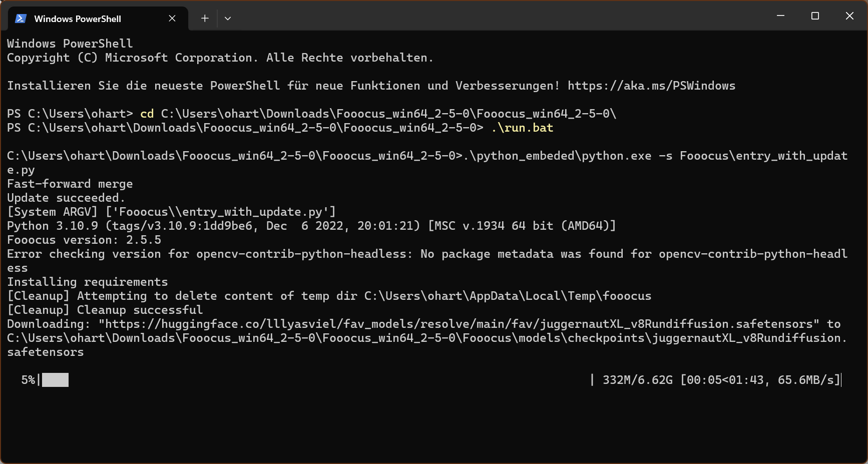The image size is (868, 464).
Task: Click the .\run.bat command text
Action: [x=522, y=128]
